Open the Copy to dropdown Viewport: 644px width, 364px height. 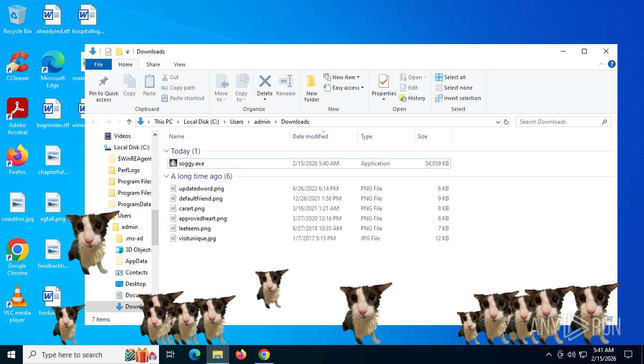(x=241, y=88)
